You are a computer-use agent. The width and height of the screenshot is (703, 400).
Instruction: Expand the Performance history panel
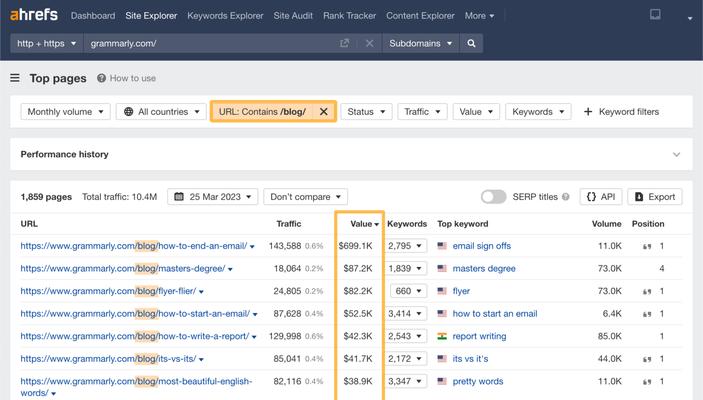tap(676, 154)
